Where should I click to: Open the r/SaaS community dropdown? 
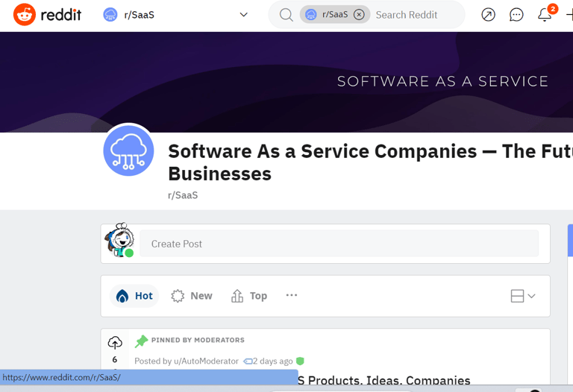[x=176, y=15]
